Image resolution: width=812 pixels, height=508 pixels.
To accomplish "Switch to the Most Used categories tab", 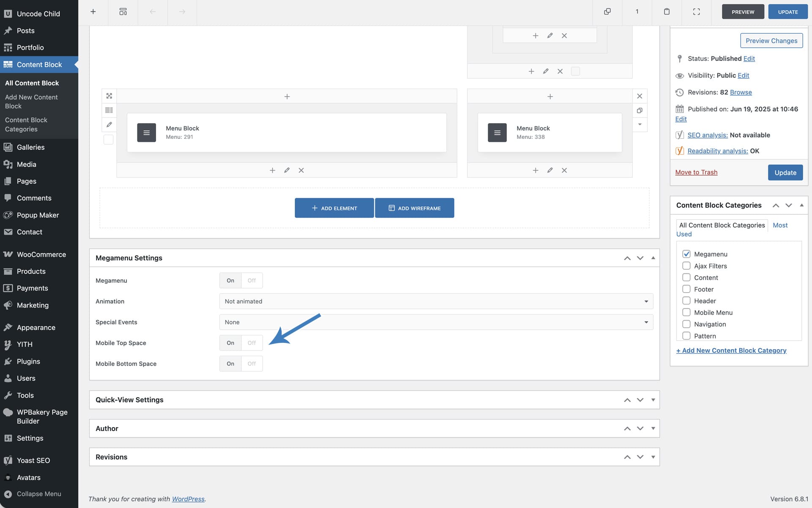I will coord(780,225).
